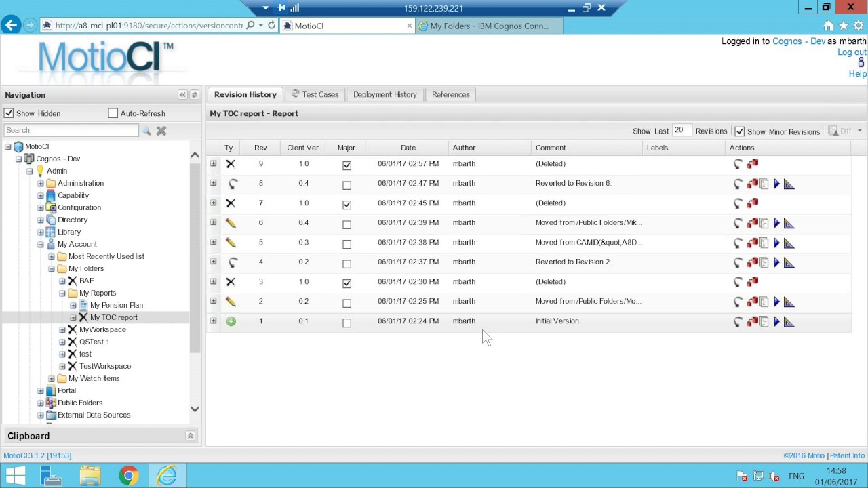Toggle the Show Hidden checkbox
The height and width of the screenshot is (488, 868).
coord(9,113)
